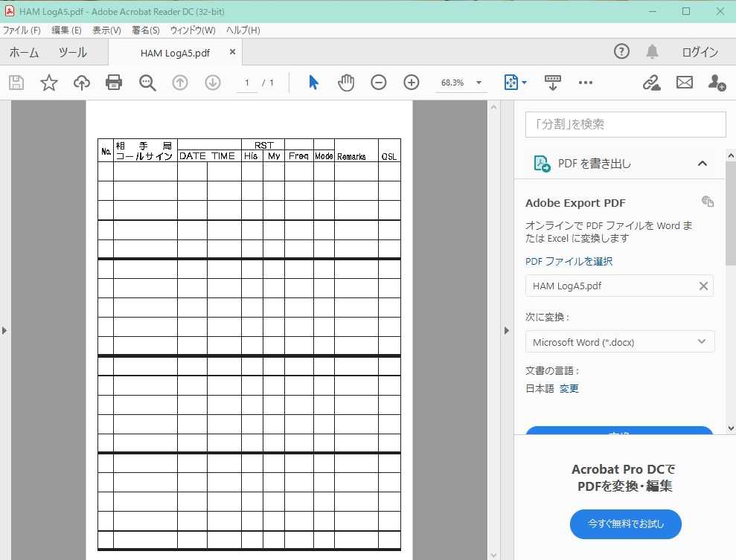
Task: Click the cloud upload icon
Action: (x=81, y=83)
